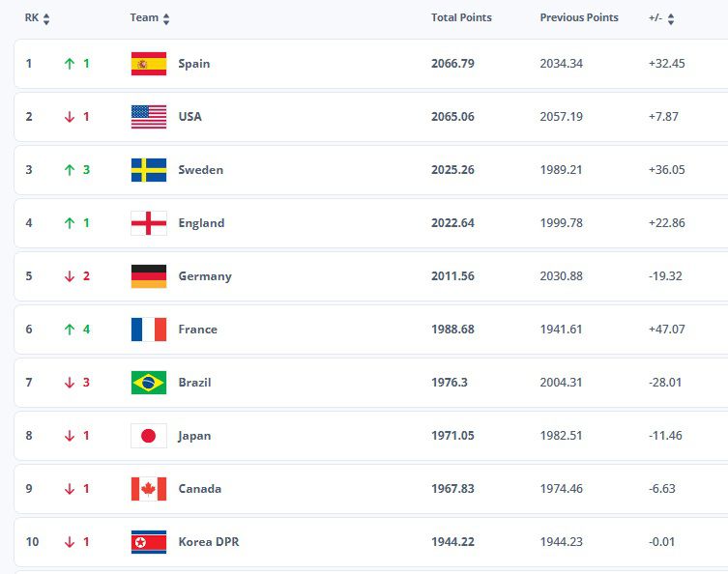Click the Spain flag icon

click(x=148, y=64)
